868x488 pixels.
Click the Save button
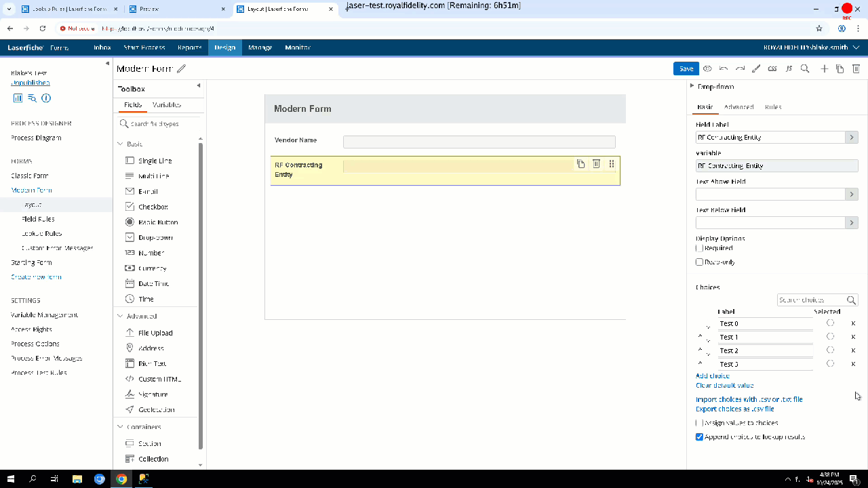686,68
